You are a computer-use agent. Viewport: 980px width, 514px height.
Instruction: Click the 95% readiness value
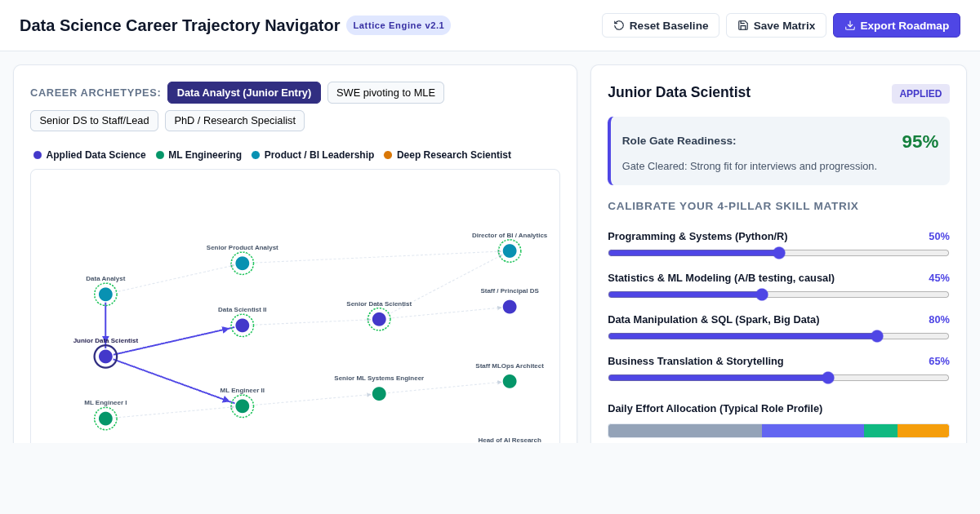(920, 142)
